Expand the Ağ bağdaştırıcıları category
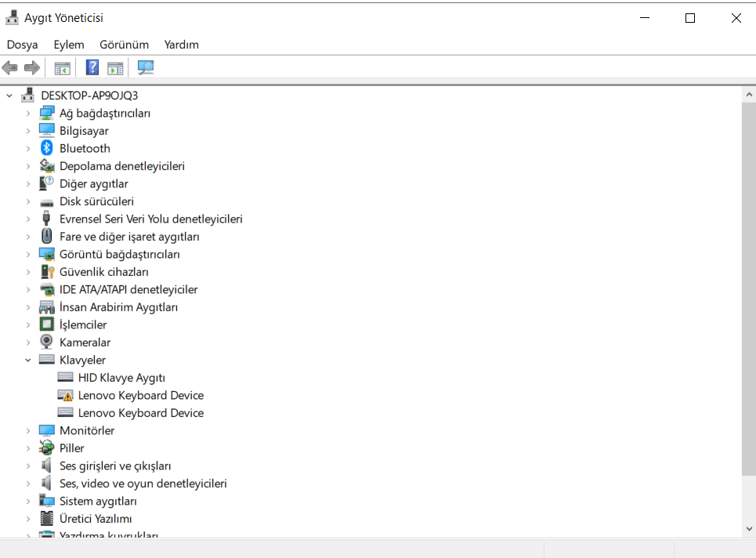Image resolution: width=756 pixels, height=558 pixels. click(x=28, y=114)
